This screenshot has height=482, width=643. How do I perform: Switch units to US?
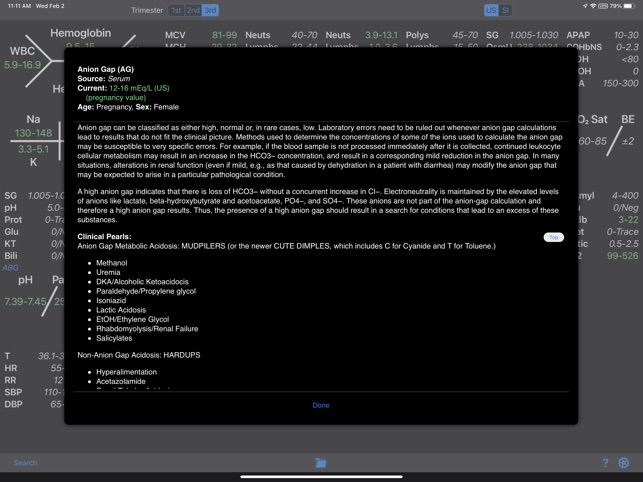(491, 10)
